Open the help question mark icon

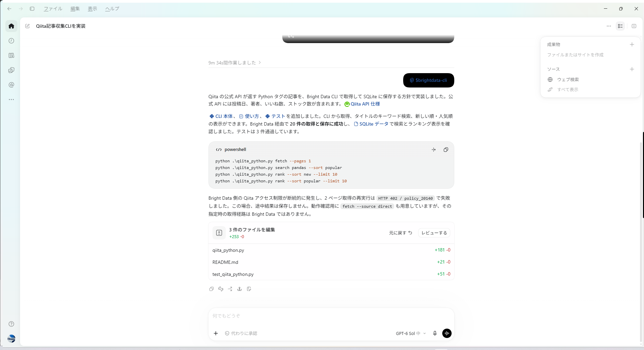coord(11,324)
